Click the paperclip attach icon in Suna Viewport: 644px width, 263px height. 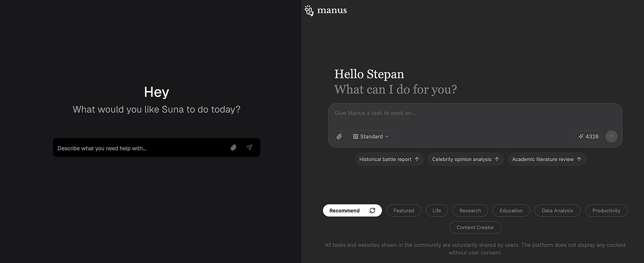coord(234,148)
